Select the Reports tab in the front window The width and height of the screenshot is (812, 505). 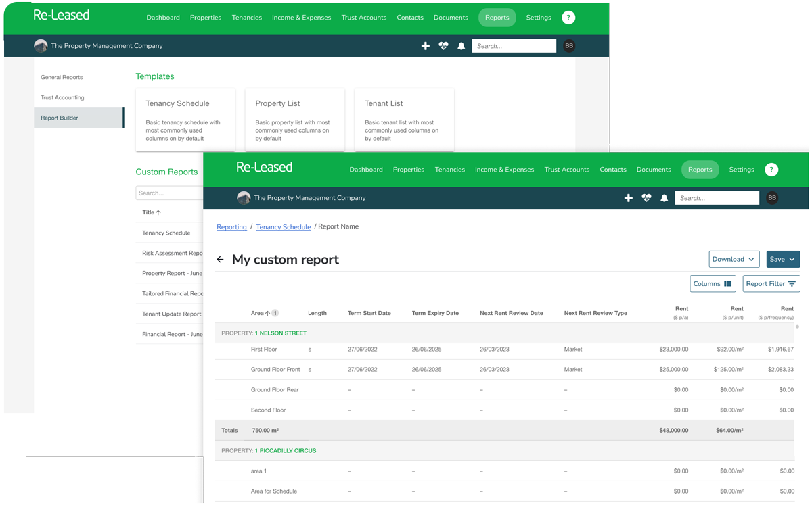tap(700, 170)
